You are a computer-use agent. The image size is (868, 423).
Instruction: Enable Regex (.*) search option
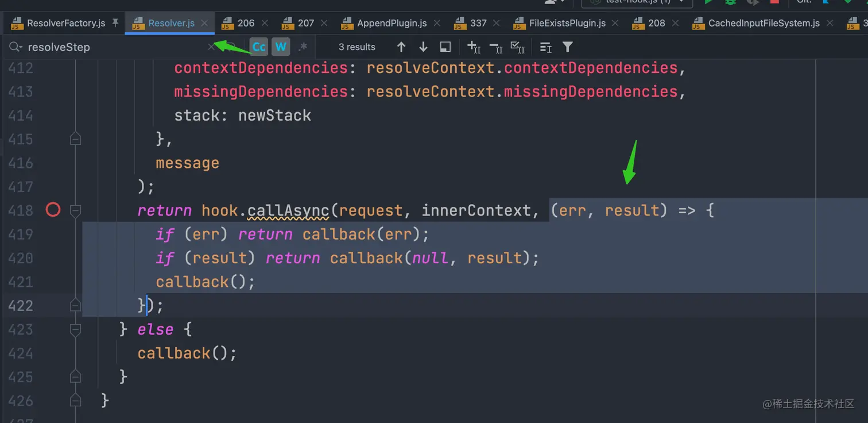303,47
